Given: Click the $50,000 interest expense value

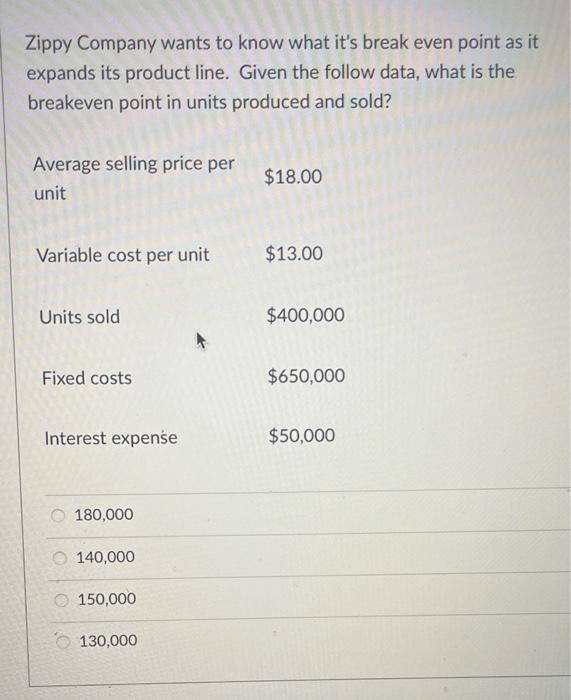Looking at the screenshot, I should (302, 436).
